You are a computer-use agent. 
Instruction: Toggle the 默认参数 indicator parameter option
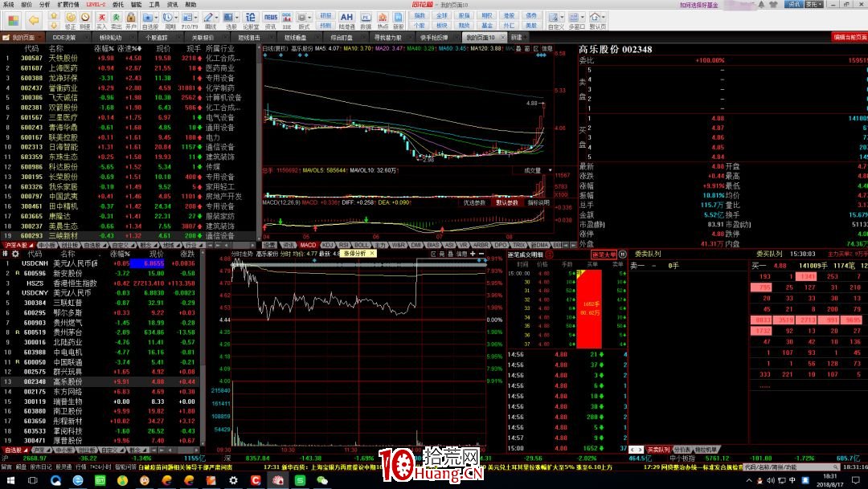pos(506,203)
